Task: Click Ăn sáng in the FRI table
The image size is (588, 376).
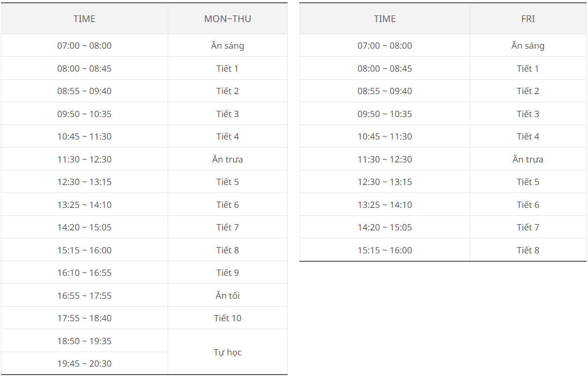Action: [x=528, y=45]
